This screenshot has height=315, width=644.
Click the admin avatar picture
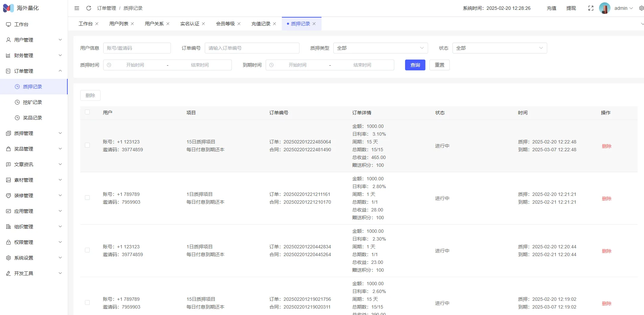point(604,8)
